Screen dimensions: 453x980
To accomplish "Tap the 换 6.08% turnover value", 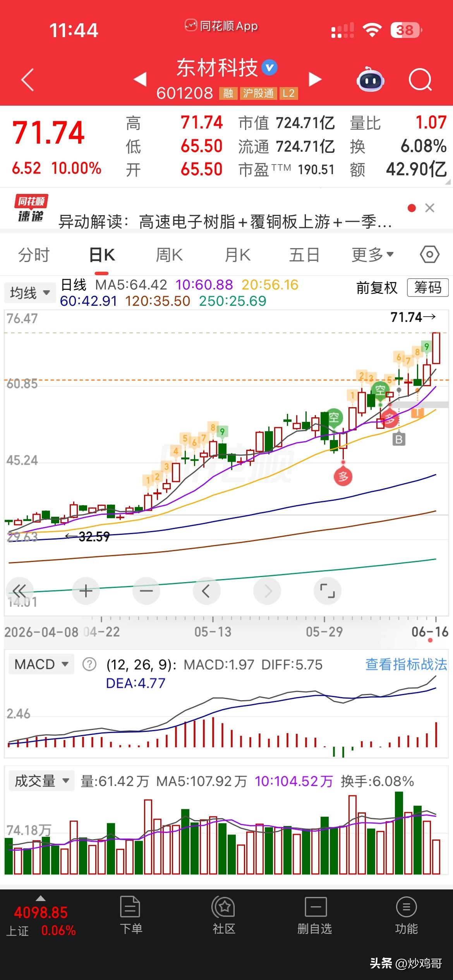I will tap(423, 146).
